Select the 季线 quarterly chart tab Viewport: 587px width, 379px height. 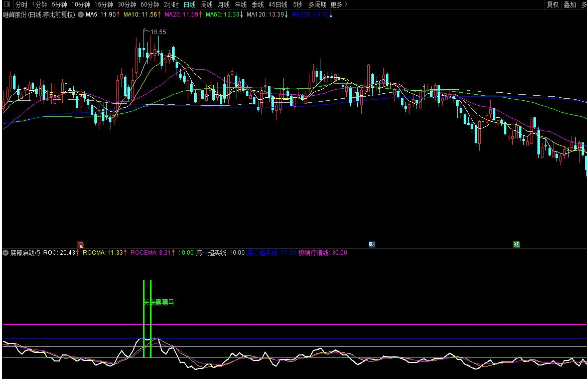click(258, 4)
